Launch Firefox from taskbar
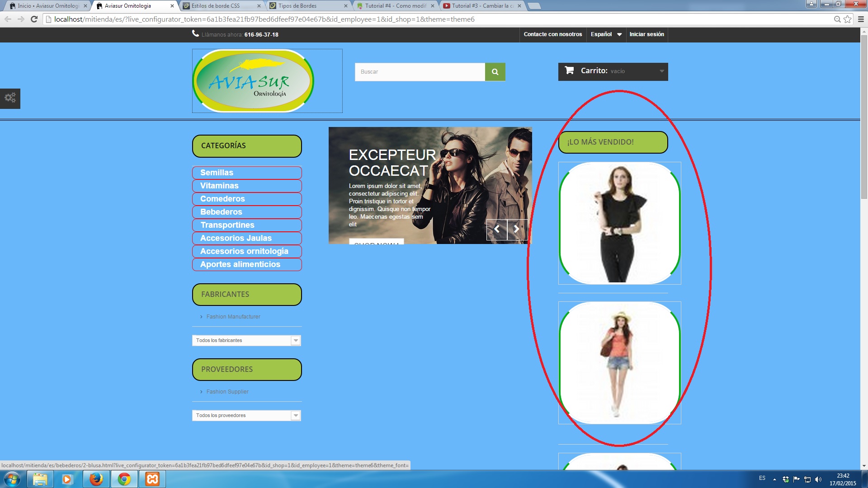The width and height of the screenshot is (868, 488). pyautogui.click(x=96, y=479)
